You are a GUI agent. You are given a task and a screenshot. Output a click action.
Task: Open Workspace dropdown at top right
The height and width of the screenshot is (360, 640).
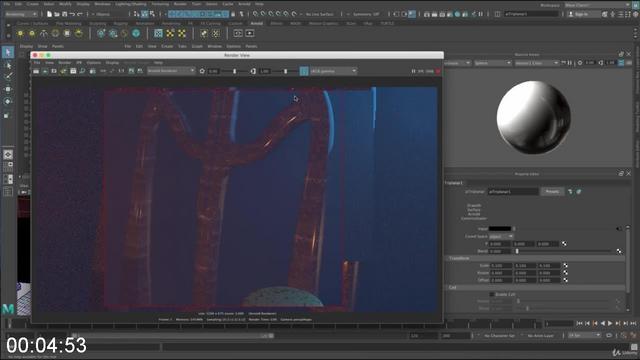597,5
